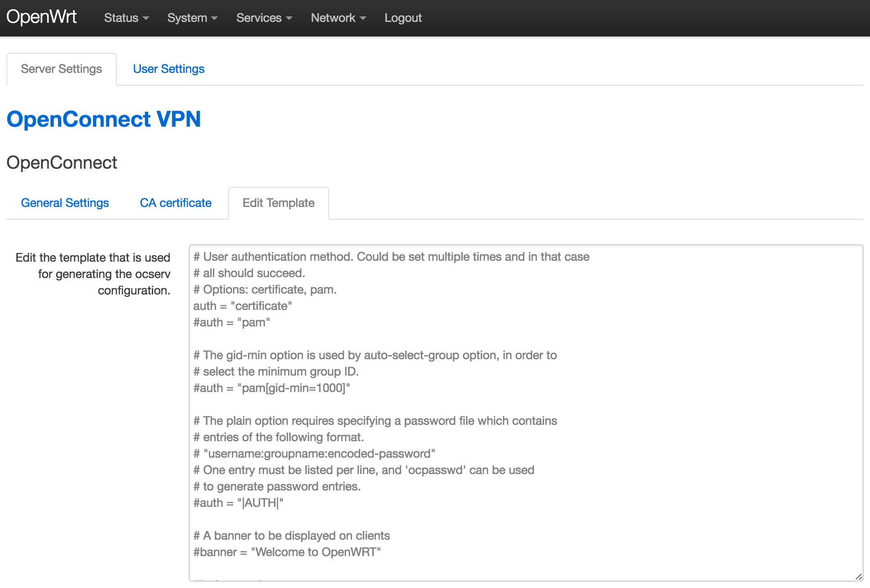
Task: Open the General Settings tab
Action: (x=65, y=203)
